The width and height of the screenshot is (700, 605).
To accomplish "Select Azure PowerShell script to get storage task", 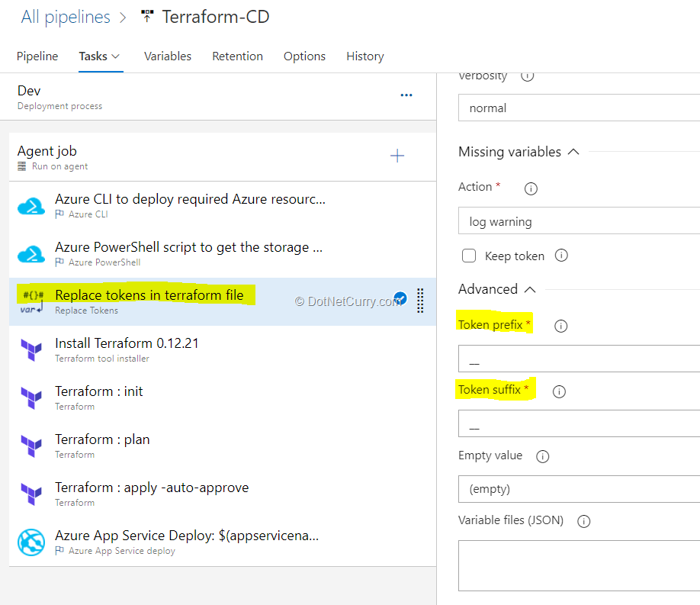I will (x=223, y=253).
